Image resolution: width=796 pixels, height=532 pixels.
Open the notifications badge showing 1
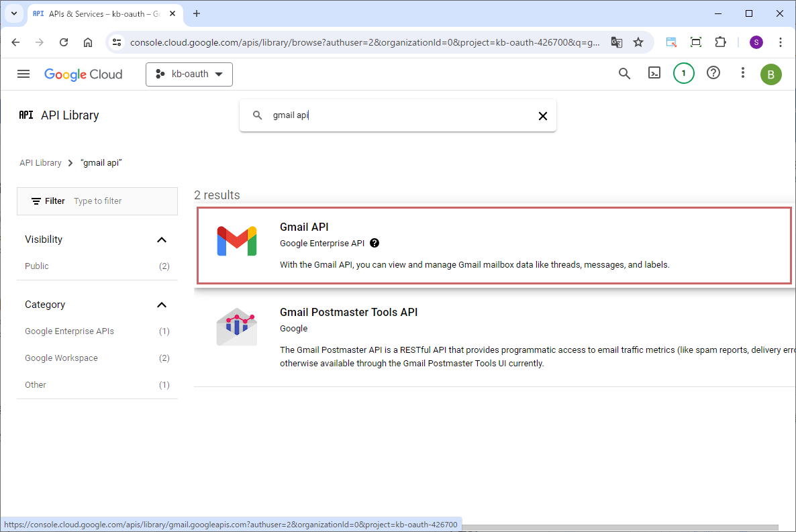pyautogui.click(x=683, y=74)
